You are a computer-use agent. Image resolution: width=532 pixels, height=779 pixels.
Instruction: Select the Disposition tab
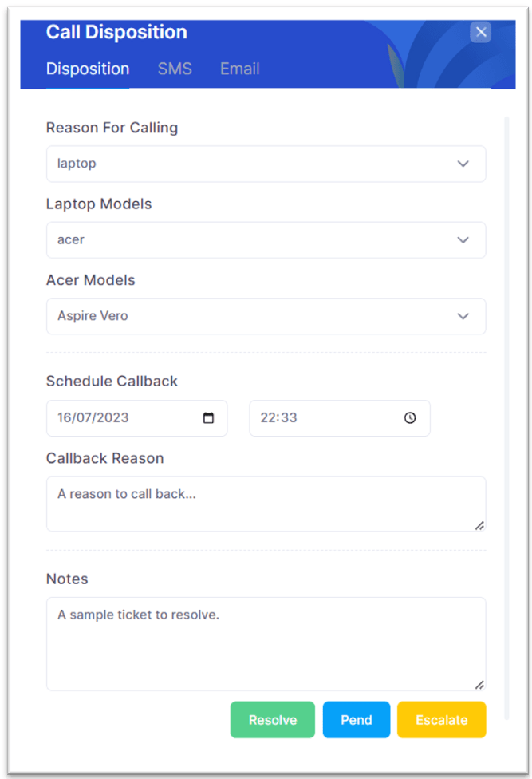tap(88, 69)
